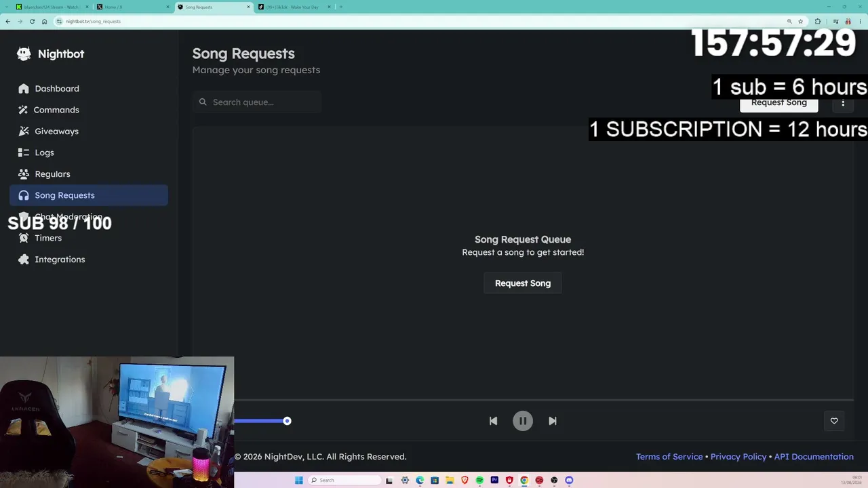Go to Commands in the sidebar
The image size is (868, 488).
[89, 110]
